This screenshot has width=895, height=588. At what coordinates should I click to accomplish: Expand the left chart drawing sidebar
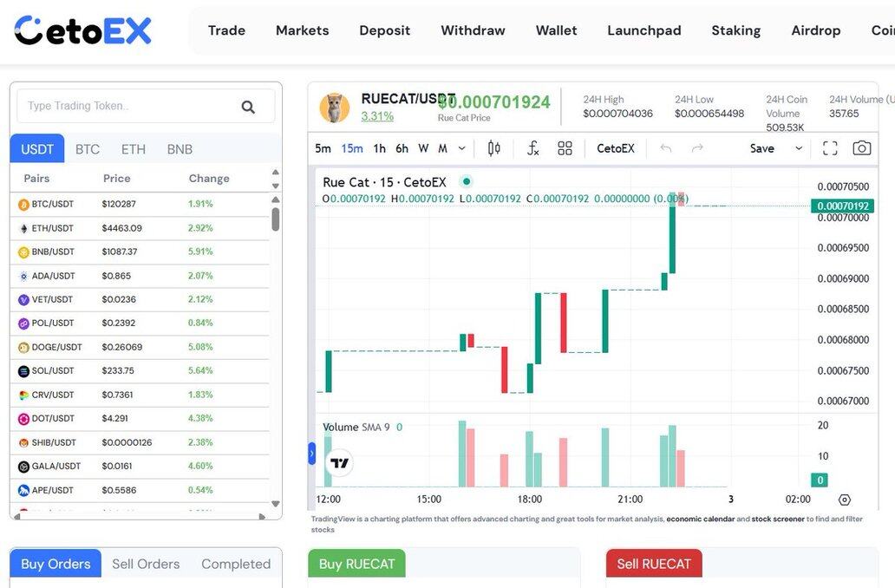click(x=312, y=453)
